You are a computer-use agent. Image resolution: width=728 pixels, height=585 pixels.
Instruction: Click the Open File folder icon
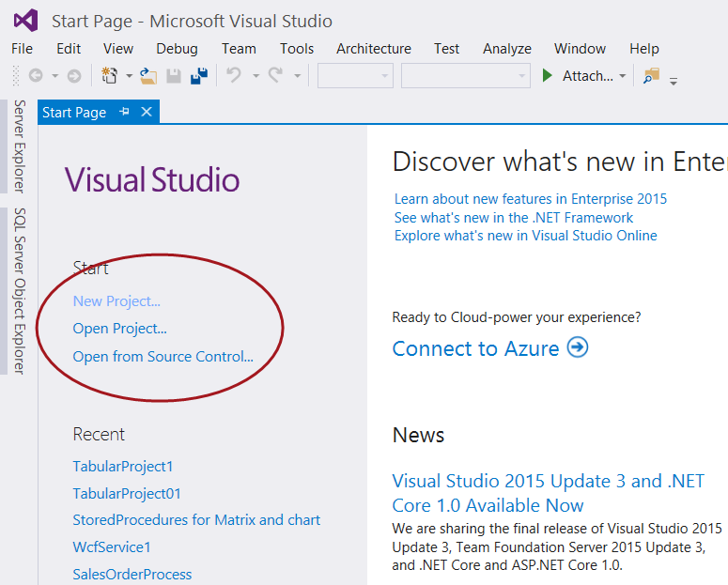[148, 76]
